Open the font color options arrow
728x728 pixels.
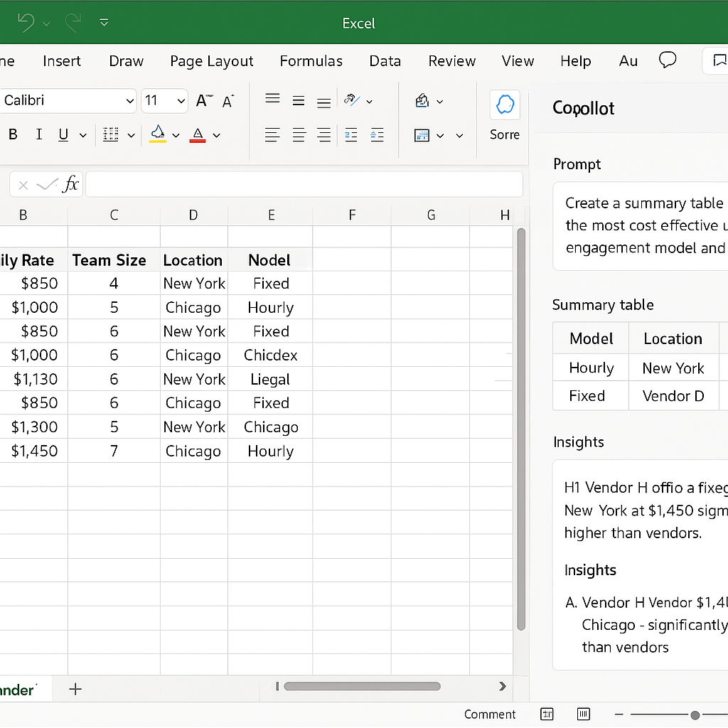[x=217, y=136]
